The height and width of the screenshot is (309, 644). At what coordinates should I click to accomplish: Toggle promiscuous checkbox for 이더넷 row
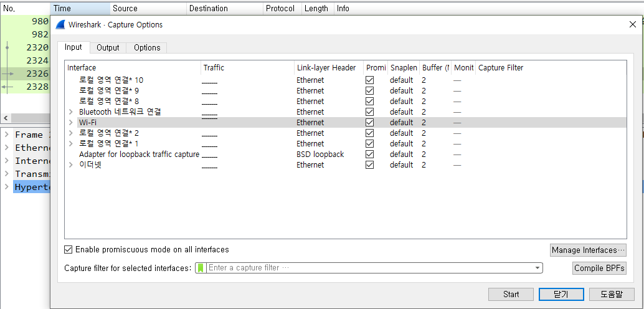click(369, 164)
